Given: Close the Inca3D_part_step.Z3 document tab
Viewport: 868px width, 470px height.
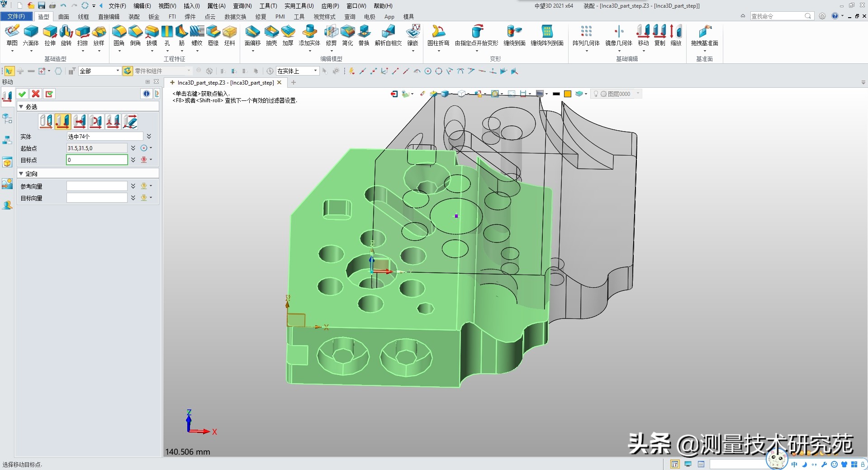Looking at the screenshot, I should (x=280, y=82).
